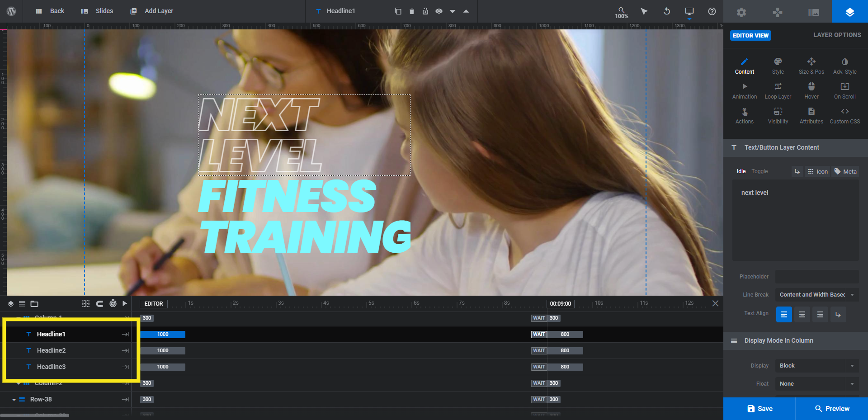
Task: Duplicate the Headline1 layer with copy icon
Action: point(398,11)
